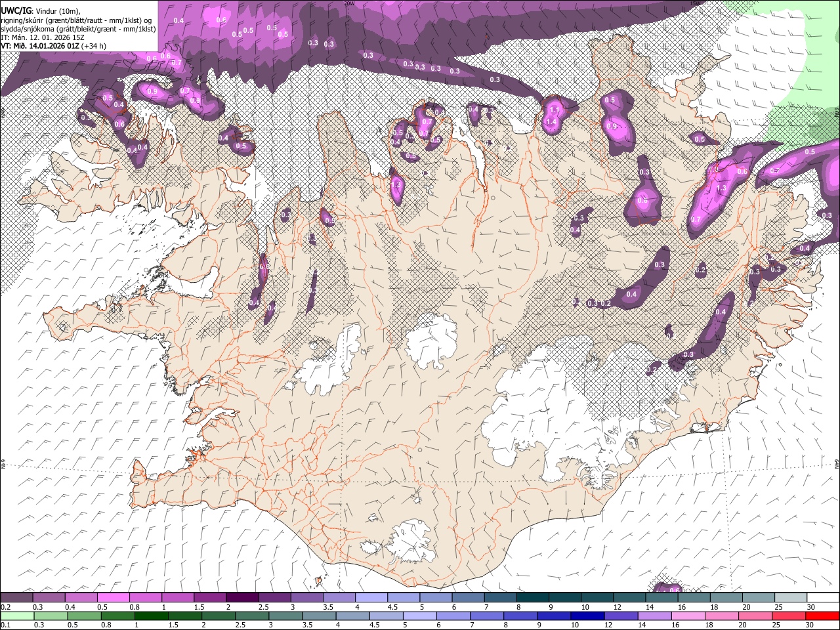Select bottom legend swatch between 5 and 6
This screenshot has width=840, height=630.
pos(419,616)
